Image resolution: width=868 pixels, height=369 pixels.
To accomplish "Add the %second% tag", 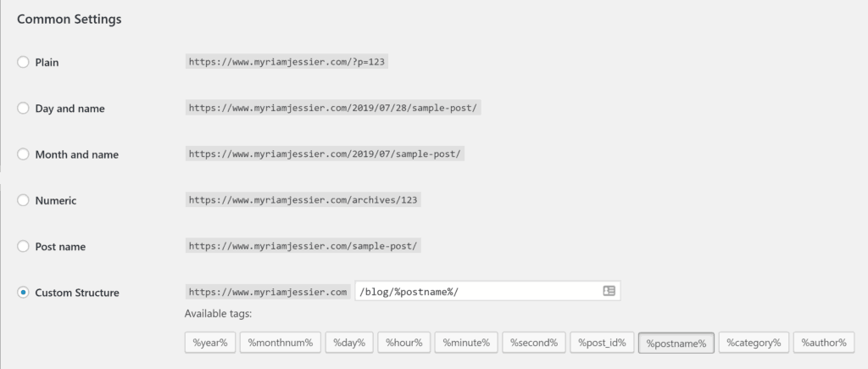I will pos(534,343).
